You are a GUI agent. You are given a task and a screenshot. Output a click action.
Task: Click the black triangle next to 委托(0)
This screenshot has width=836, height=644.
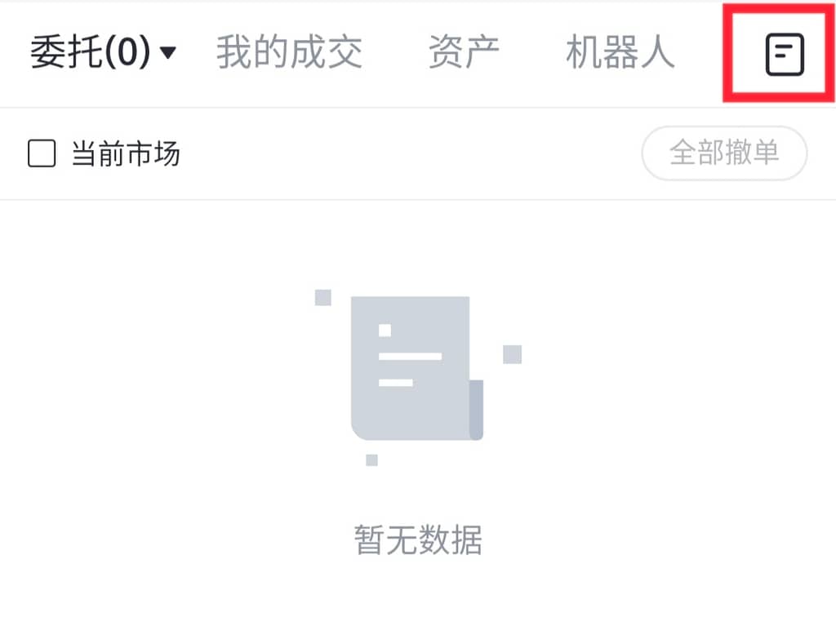[168, 52]
